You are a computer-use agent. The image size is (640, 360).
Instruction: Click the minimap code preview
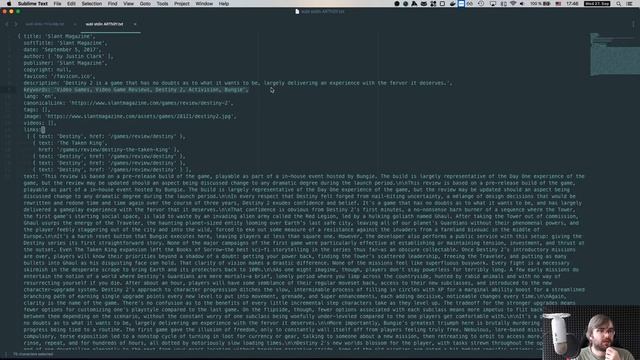point(614,54)
